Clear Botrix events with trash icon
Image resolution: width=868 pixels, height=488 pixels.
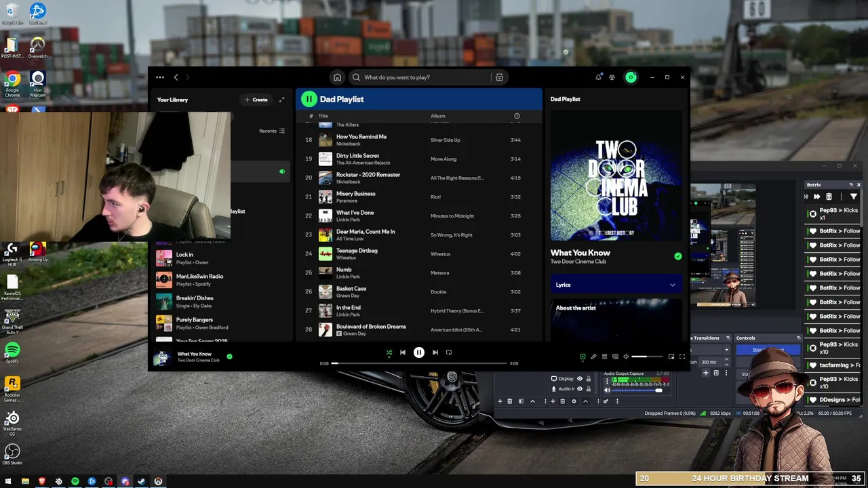click(829, 197)
